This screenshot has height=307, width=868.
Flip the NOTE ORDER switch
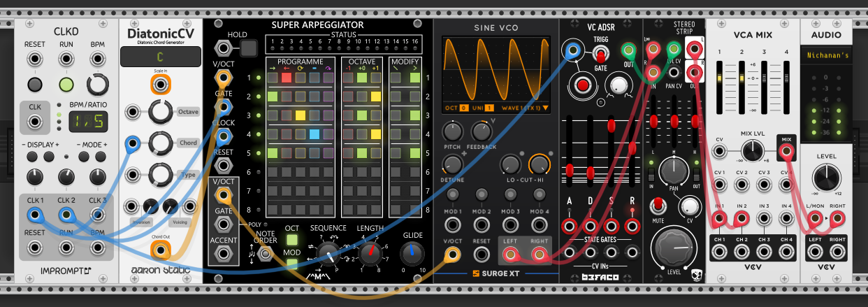[x=265, y=253]
